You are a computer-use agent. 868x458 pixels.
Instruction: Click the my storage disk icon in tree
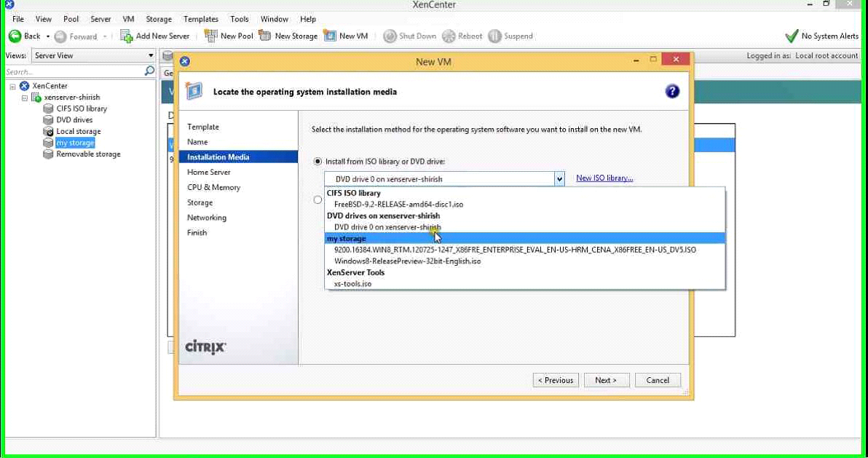pos(48,143)
